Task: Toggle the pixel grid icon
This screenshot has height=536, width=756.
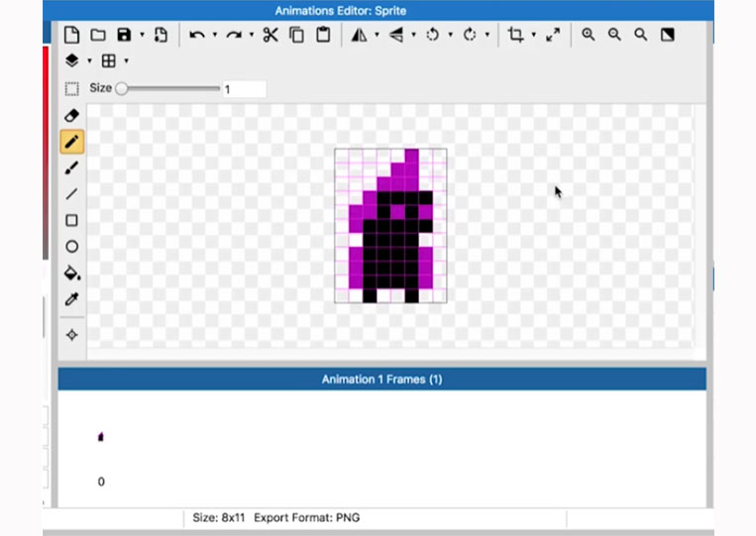Action: 108,60
